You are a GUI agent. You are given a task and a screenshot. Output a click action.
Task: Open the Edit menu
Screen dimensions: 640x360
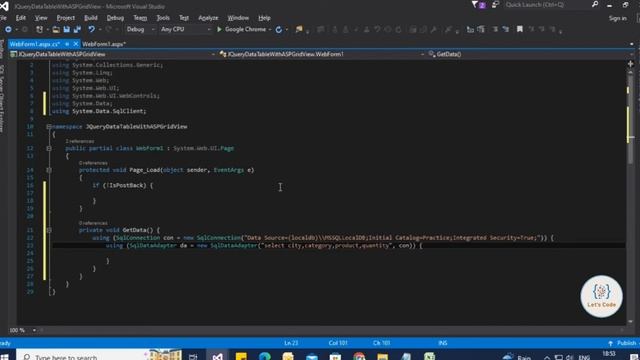pos(20,18)
